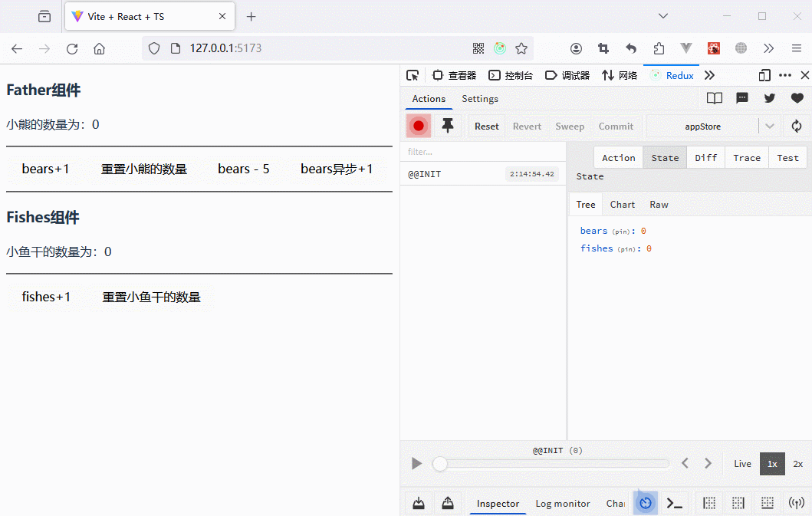Open the dispatcher terminal icon

pos(674,503)
